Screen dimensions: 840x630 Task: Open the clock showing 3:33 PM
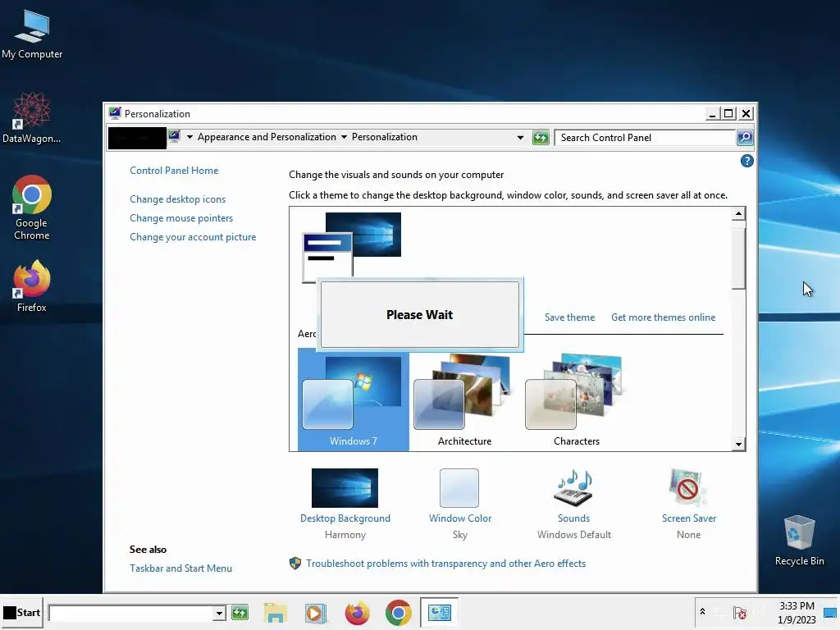(797, 612)
